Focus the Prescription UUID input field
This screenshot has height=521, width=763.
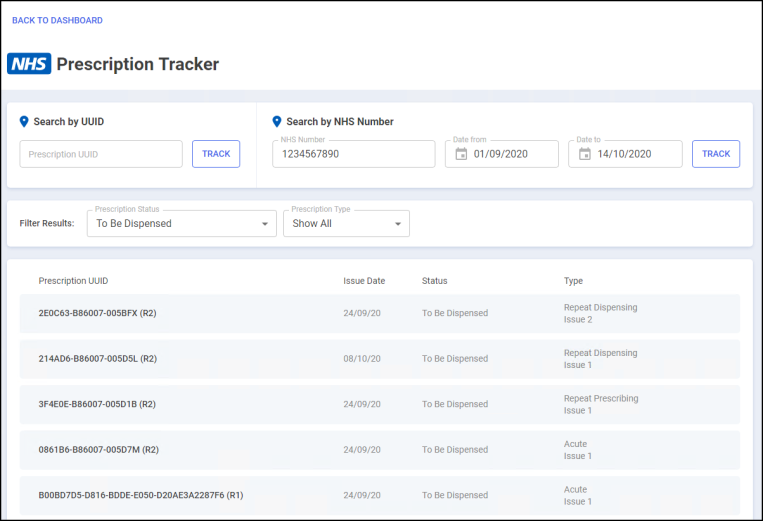click(x=101, y=154)
